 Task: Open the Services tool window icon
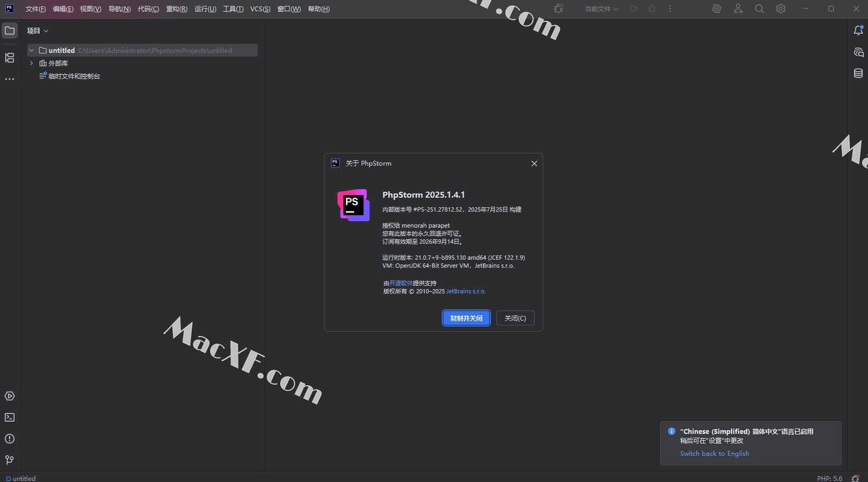pyautogui.click(x=10, y=396)
